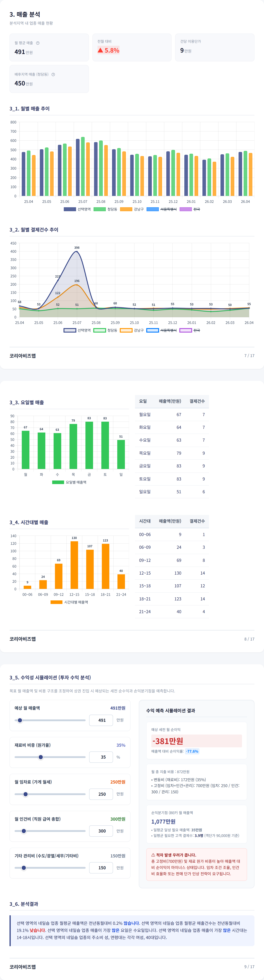Click the 월 인건비 input showing 300
Viewport: 264px width, 980px height.
click(x=101, y=831)
